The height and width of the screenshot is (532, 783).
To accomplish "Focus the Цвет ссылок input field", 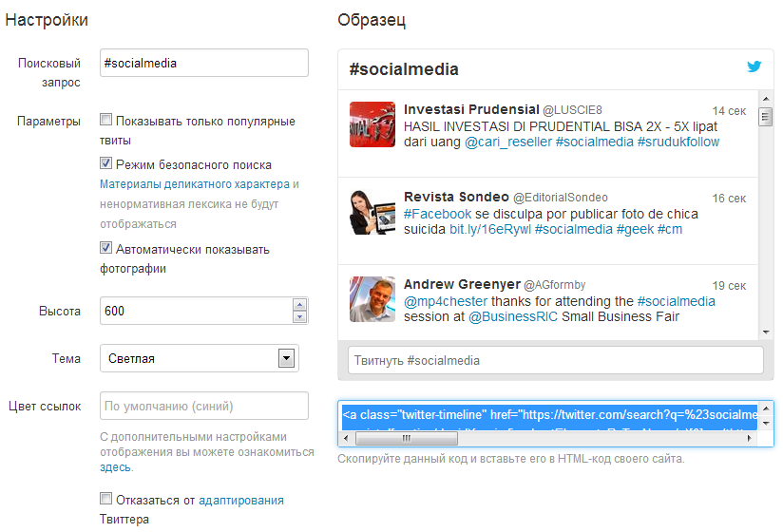I will tap(203, 406).
